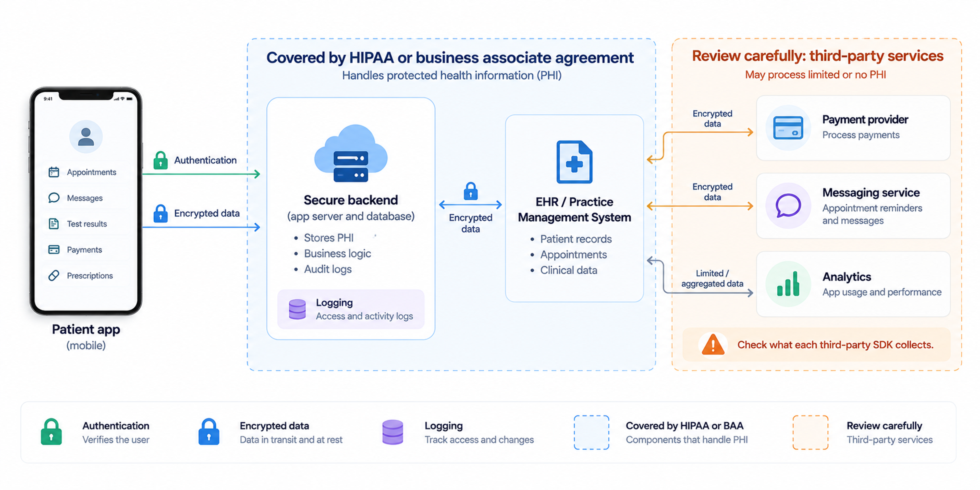Viewport: 980px width, 490px height.
Task: Click the legend green Authentication lock
Action: click(51, 432)
